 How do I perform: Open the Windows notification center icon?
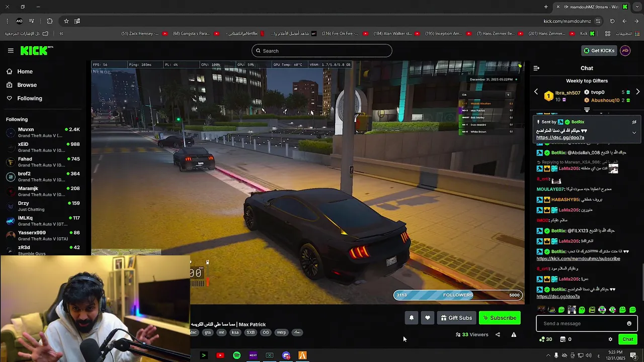[x=633, y=355]
